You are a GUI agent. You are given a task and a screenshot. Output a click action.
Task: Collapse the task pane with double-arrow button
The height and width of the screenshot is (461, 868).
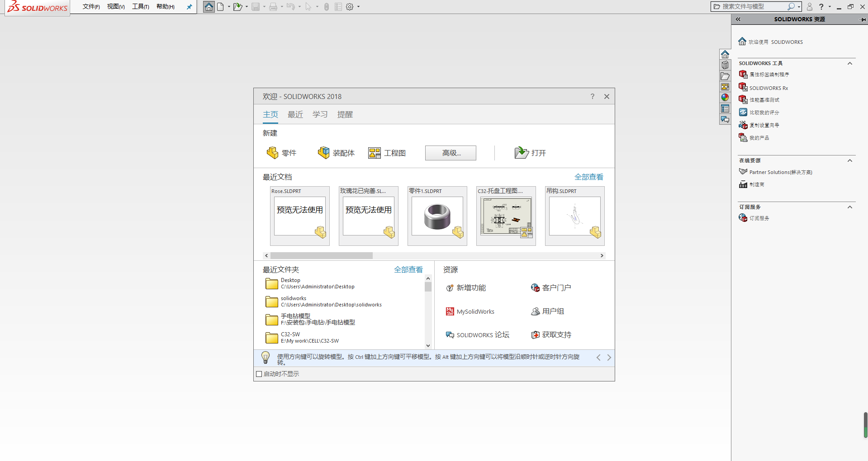click(738, 19)
